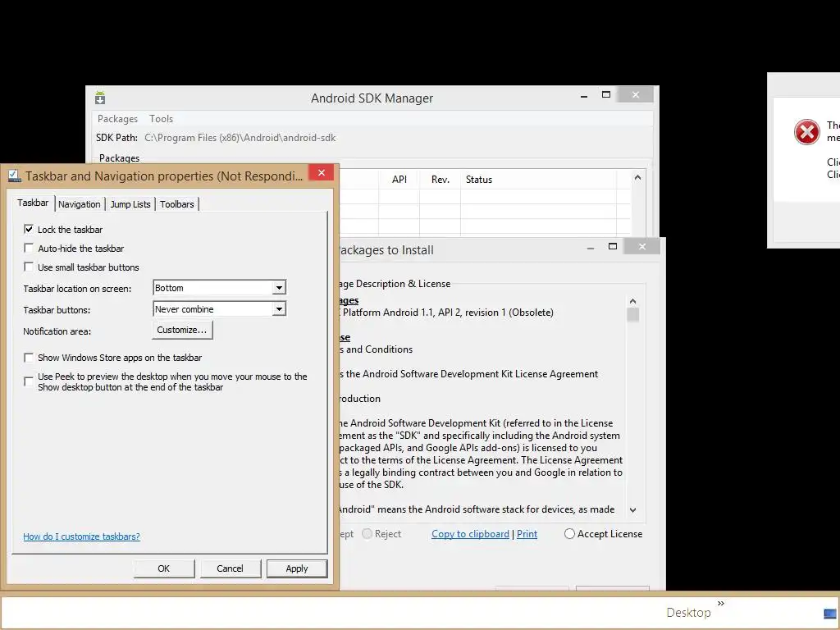This screenshot has height=630, width=840.
Task: Close the Taskbar and Navigation properties window
Action: (x=322, y=172)
